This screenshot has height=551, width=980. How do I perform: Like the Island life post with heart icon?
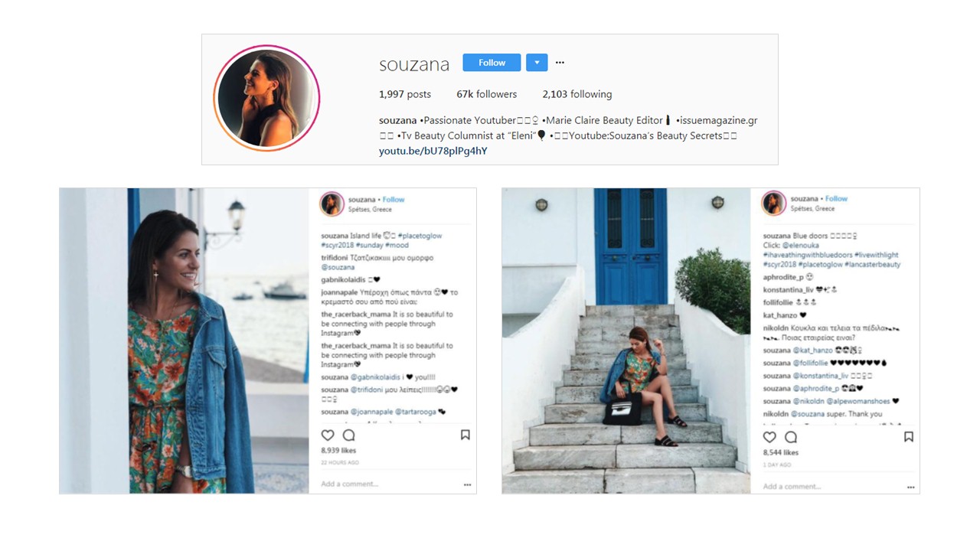[x=328, y=435]
